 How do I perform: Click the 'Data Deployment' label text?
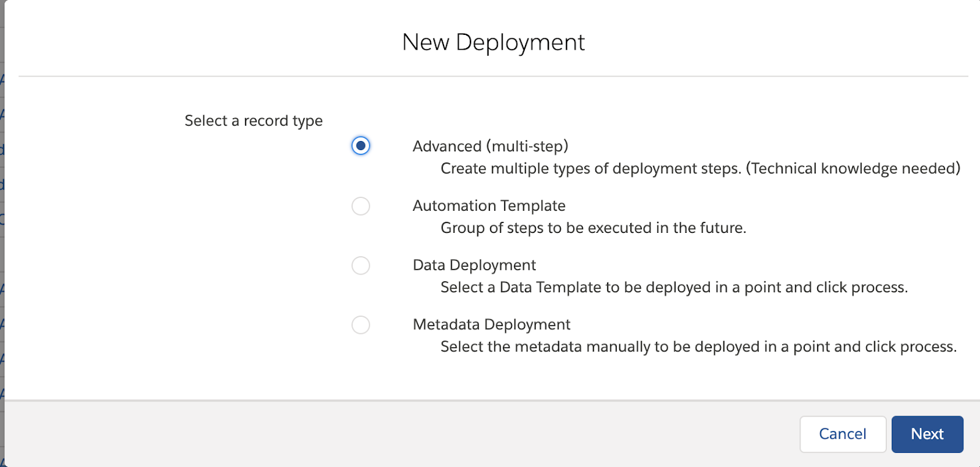click(x=474, y=265)
